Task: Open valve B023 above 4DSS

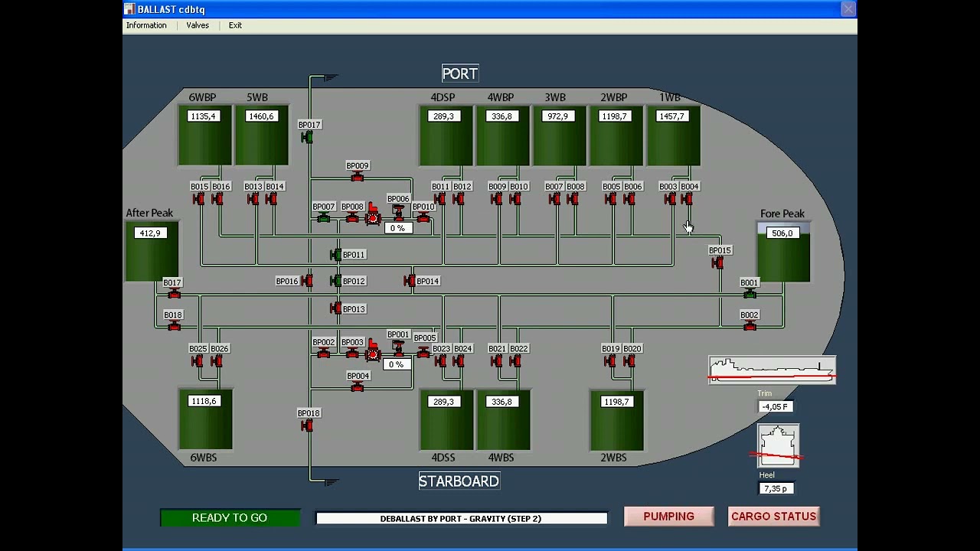Action: (440, 361)
